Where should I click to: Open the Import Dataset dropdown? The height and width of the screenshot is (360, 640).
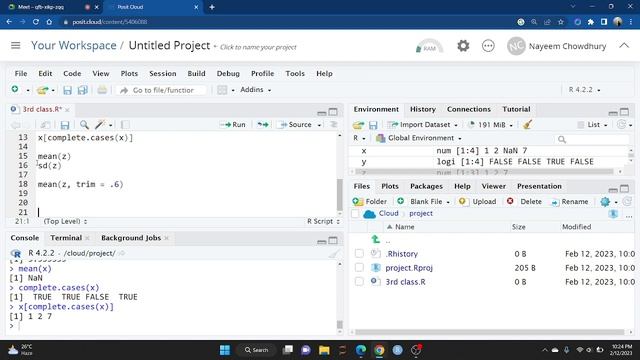pos(422,124)
